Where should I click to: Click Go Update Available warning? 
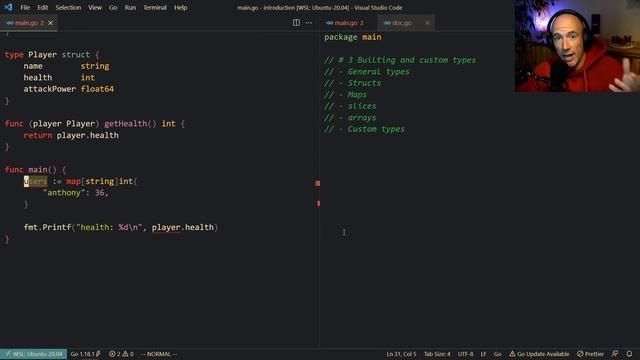(539, 354)
